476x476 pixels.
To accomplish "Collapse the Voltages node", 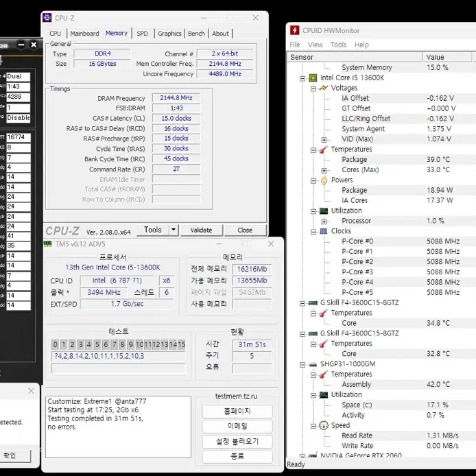I will (x=313, y=88).
